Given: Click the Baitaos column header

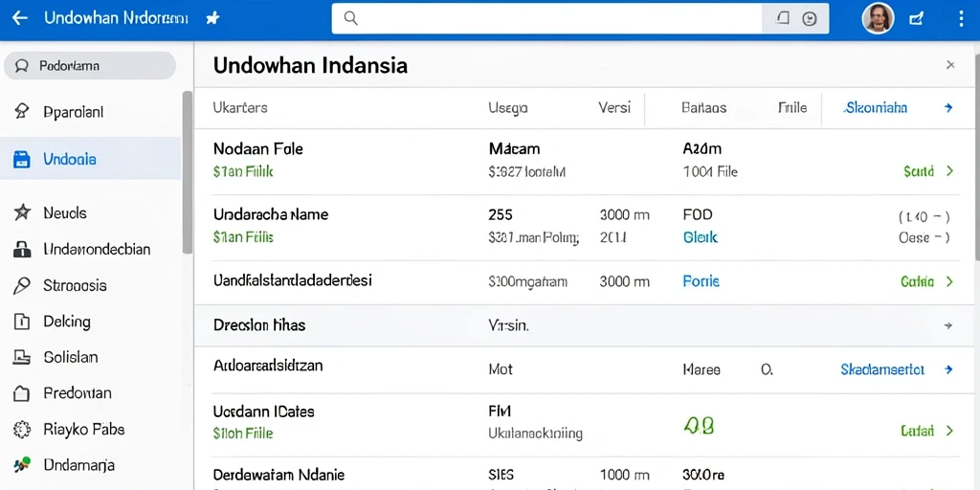Looking at the screenshot, I should pyautogui.click(x=704, y=107).
